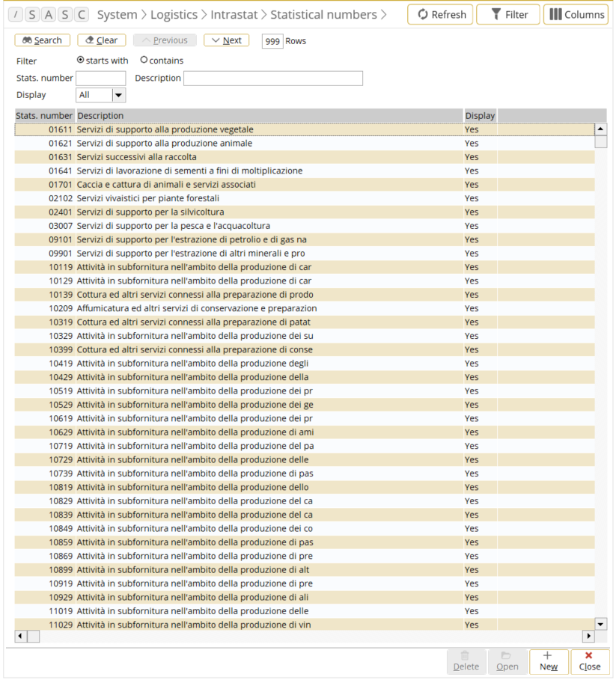Sort by the Stats. number column header
The height and width of the screenshot is (680, 616).
pos(45,116)
